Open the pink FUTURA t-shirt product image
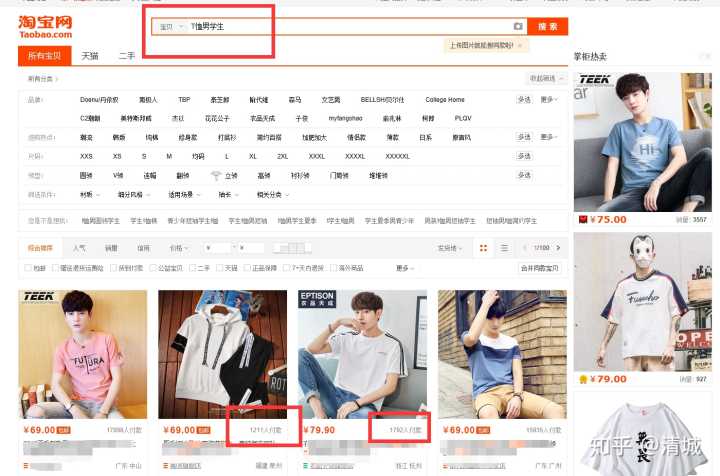 tap(83, 354)
